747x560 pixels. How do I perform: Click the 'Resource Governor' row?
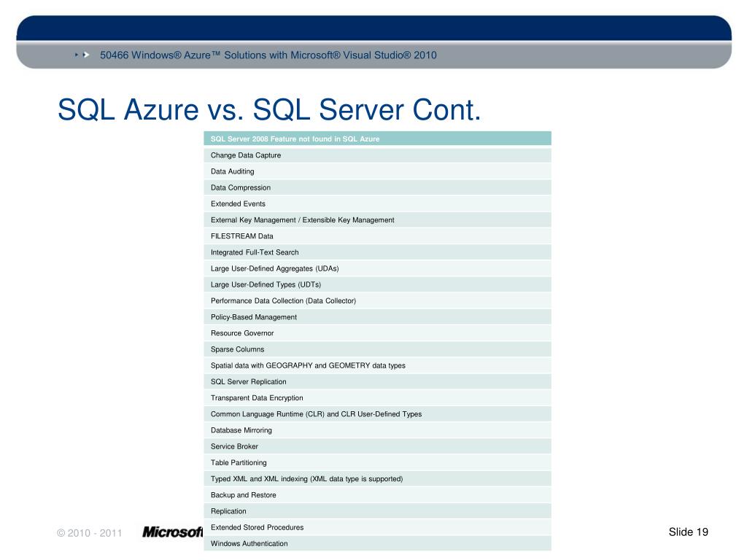coord(377,333)
